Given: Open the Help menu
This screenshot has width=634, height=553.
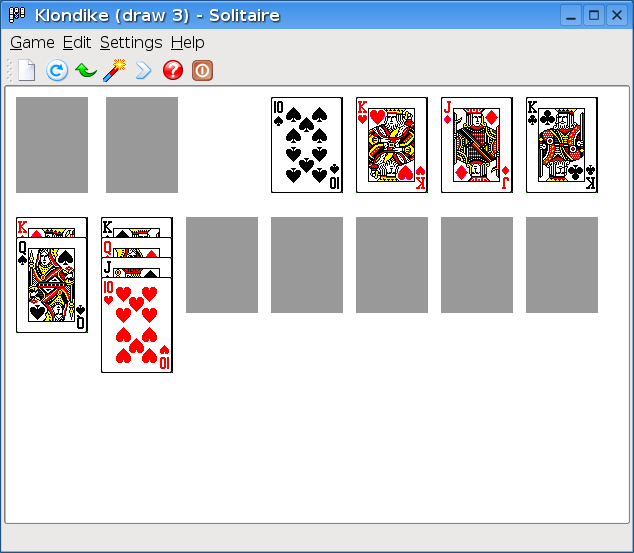Looking at the screenshot, I should (187, 42).
